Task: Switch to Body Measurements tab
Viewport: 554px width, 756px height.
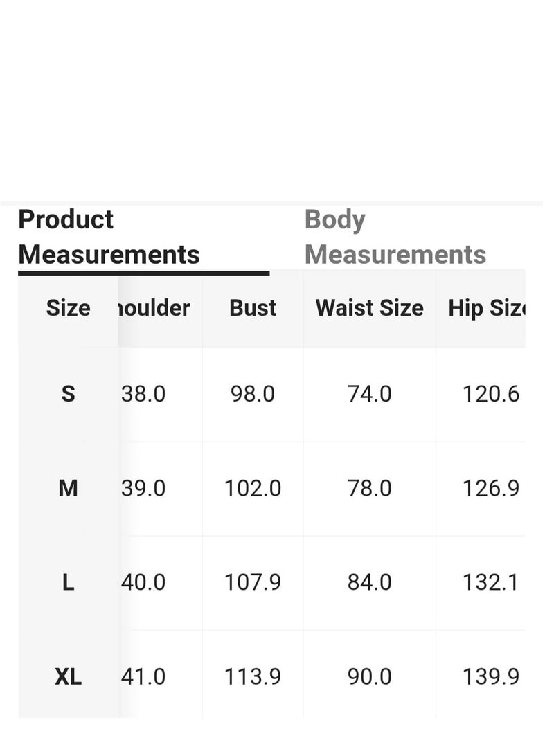Action: (395, 237)
